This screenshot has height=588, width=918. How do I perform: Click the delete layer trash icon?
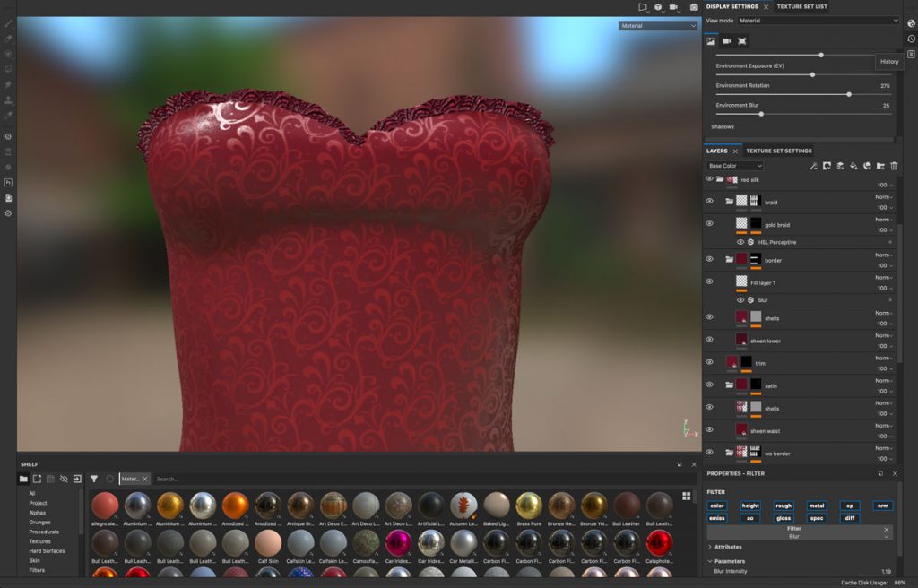coord(894,166)
